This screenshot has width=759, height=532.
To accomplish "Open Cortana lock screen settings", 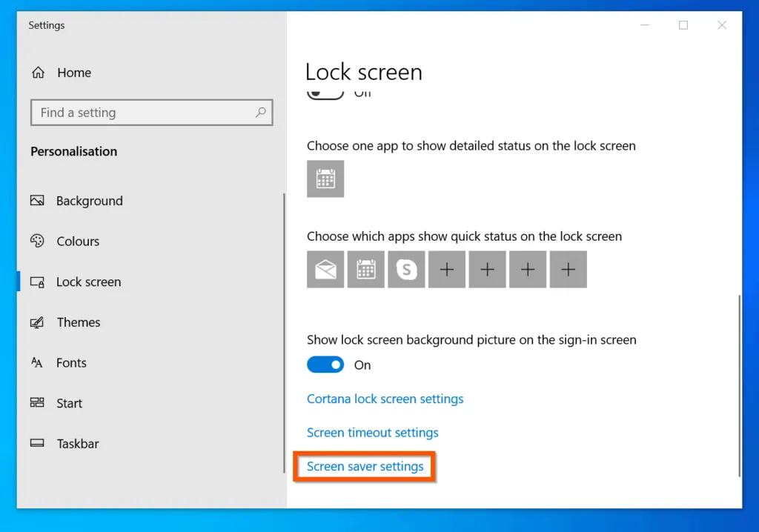I will pos(385,399).
